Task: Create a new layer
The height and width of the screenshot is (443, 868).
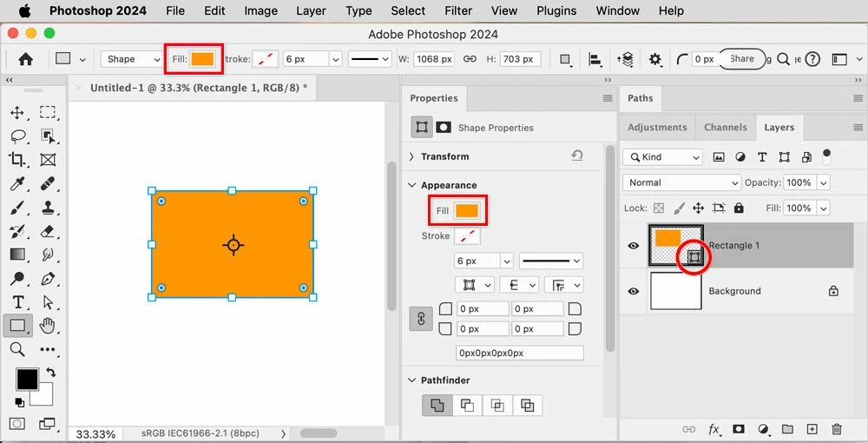Action: pyautogui.click(x=812, y=429)
